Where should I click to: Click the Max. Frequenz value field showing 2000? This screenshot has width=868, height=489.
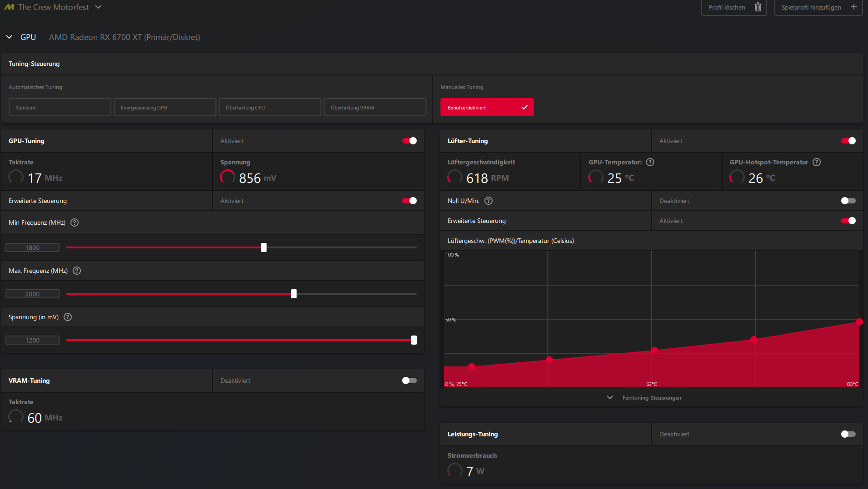[x=32, y=294]
